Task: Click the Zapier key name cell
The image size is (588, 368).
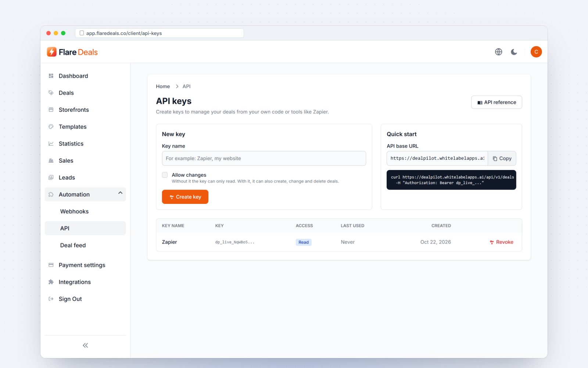Action: [169, 242]
